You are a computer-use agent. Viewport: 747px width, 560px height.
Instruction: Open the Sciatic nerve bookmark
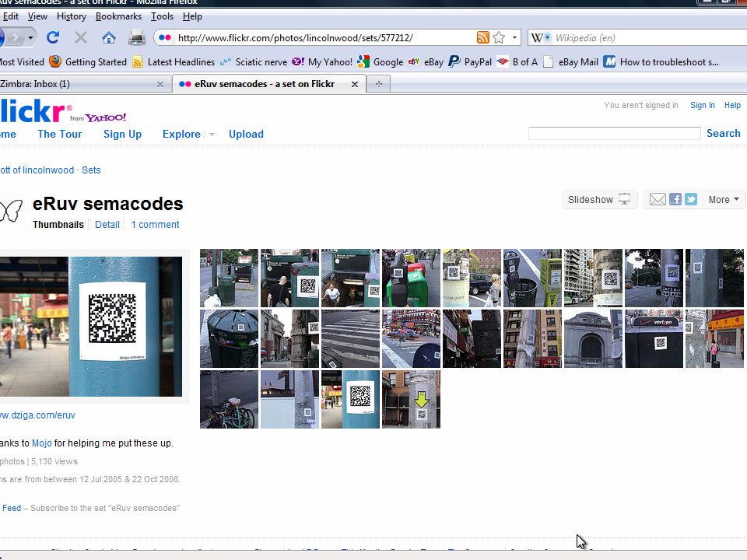click(x=254, y=62)
